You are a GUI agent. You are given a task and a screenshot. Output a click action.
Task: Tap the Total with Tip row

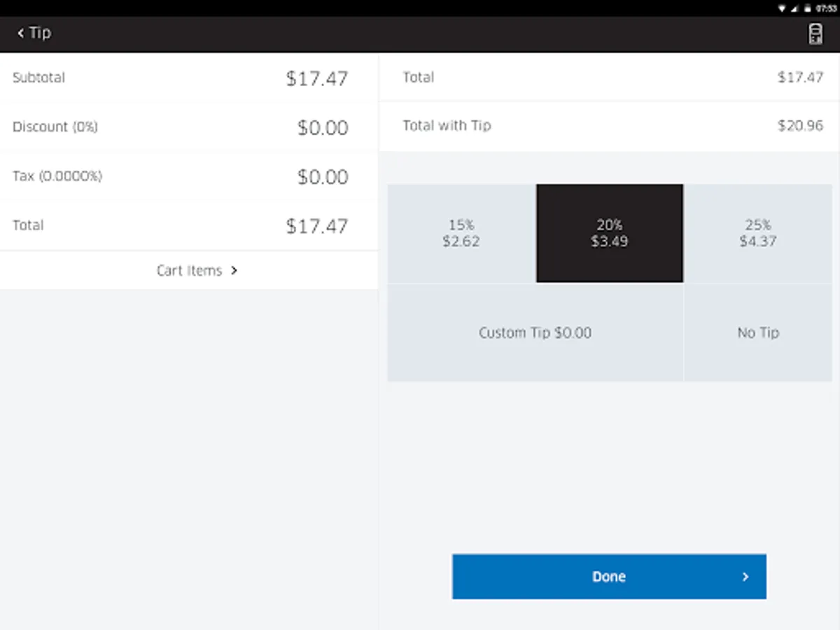click(x=609, y=126)
